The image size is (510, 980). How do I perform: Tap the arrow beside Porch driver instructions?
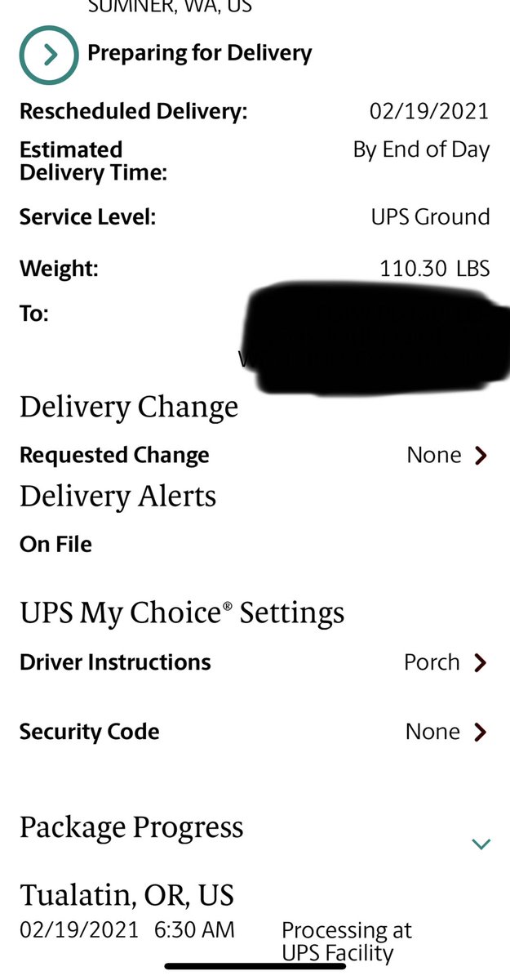click(x=480, y=662)
